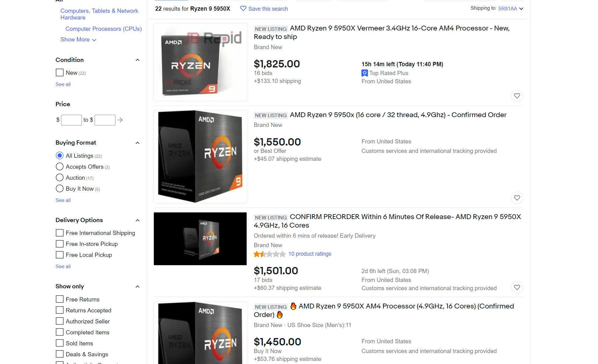The width and height of the screenshot is (598, 364).
Task: Click heart icon on the $1,550.00 listing
Action: point(516,198)
